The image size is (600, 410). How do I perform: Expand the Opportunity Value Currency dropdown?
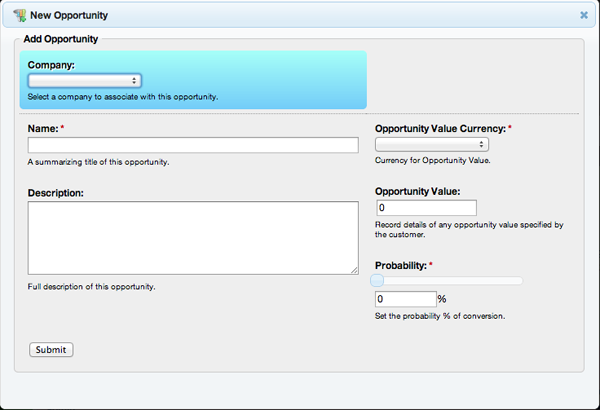click(x=431, y=145)
